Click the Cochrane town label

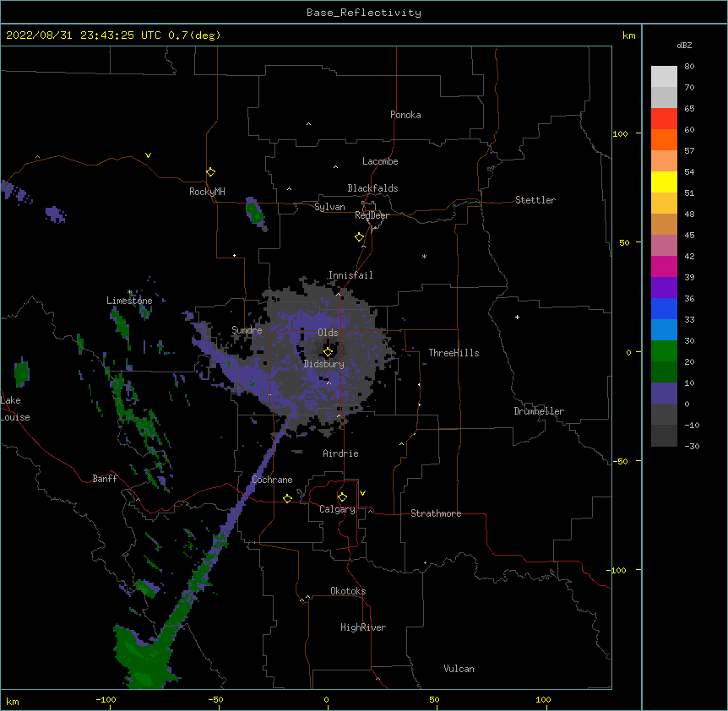point(272,480)
